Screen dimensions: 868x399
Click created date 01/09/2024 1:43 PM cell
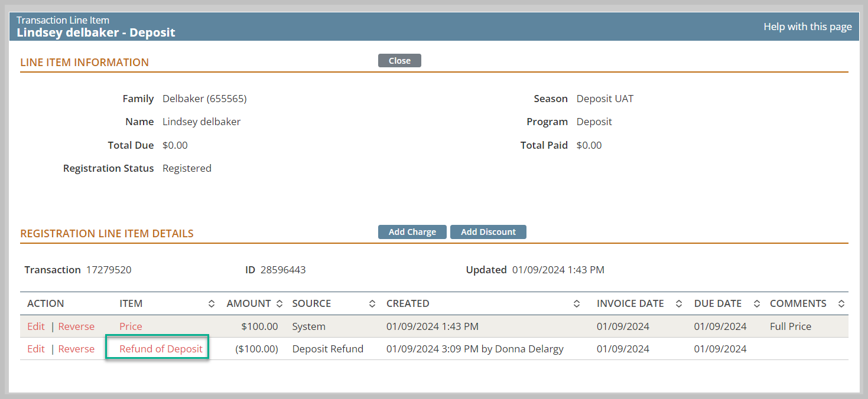coord(433,326)
